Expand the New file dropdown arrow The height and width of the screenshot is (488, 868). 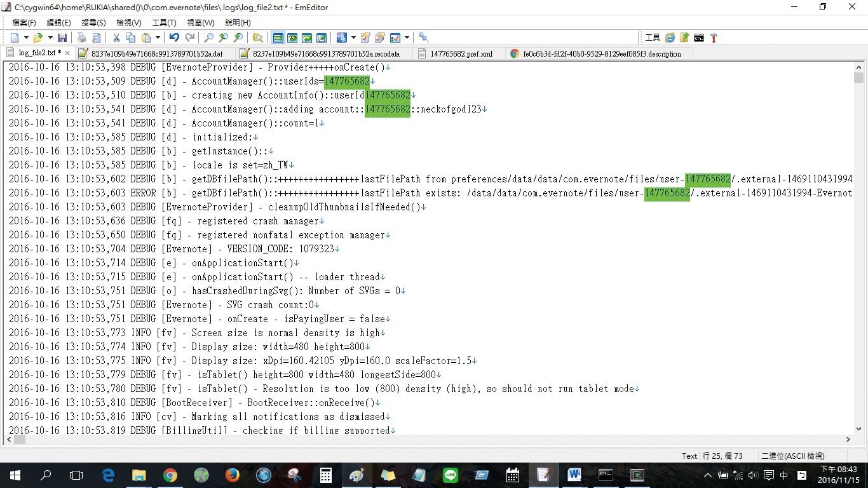click(x=26, y=37)
